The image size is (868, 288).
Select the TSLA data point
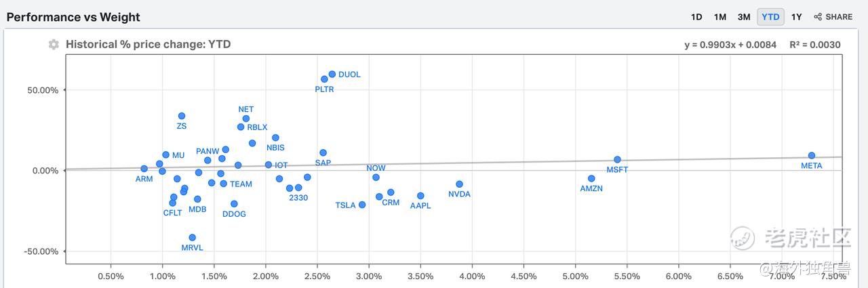pos(362,205)
